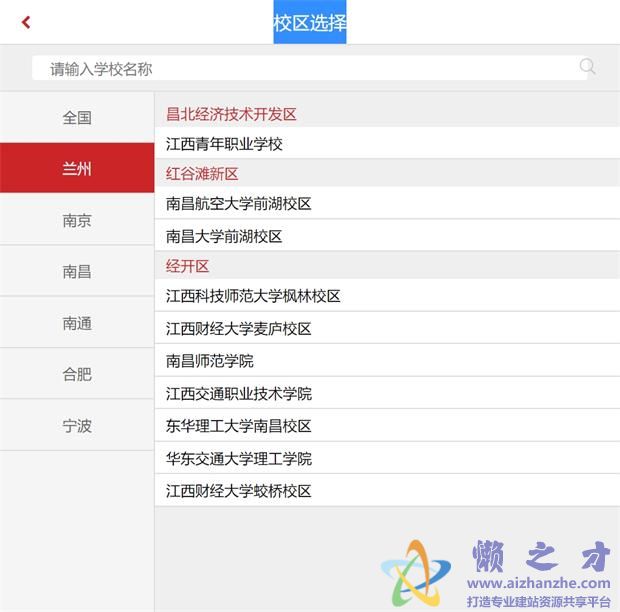The width and height of the screenshot is (620, 612).
Task: Choose the 宁波 city tab
Action: (77, 426)
